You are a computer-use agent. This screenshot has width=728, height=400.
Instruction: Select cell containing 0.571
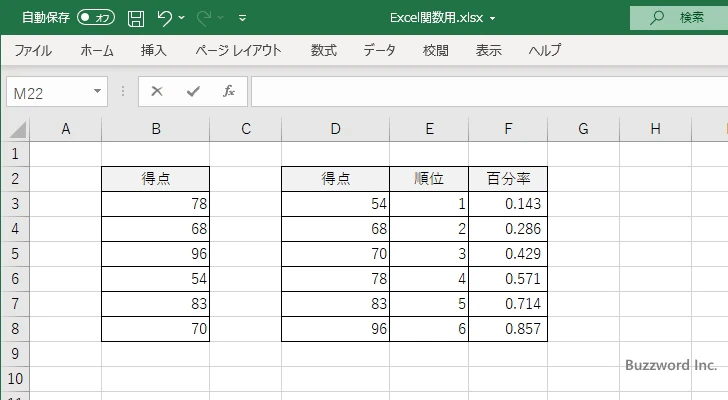[508, 279]
